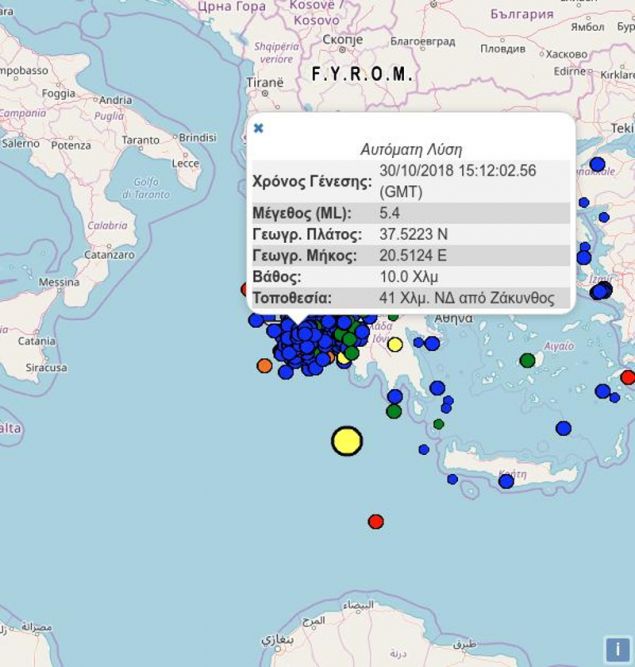
Task: Click the magnitude value 5.4 in popup
Action: coord(390,213)
